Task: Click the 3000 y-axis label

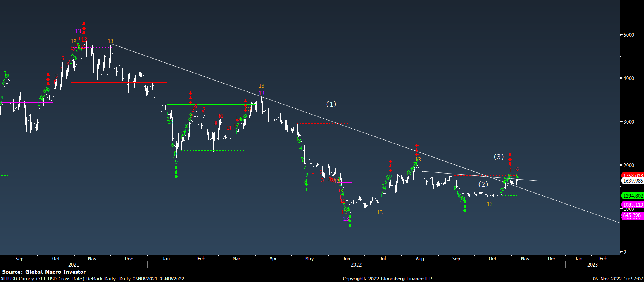Action: [629, 122]
